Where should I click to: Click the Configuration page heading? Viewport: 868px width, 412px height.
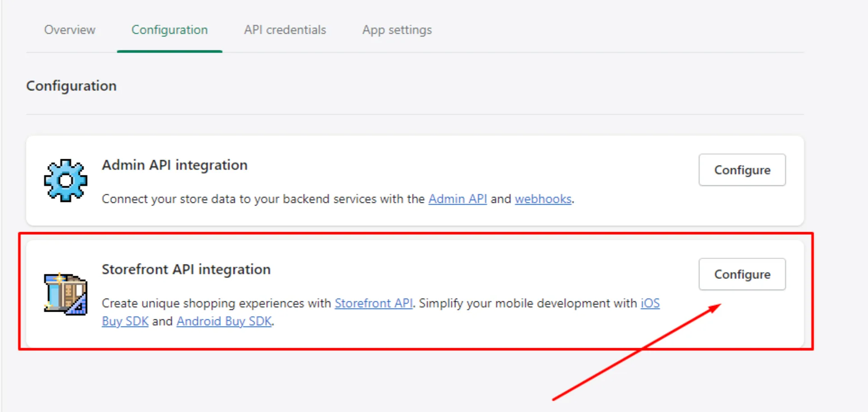(71, 86)
